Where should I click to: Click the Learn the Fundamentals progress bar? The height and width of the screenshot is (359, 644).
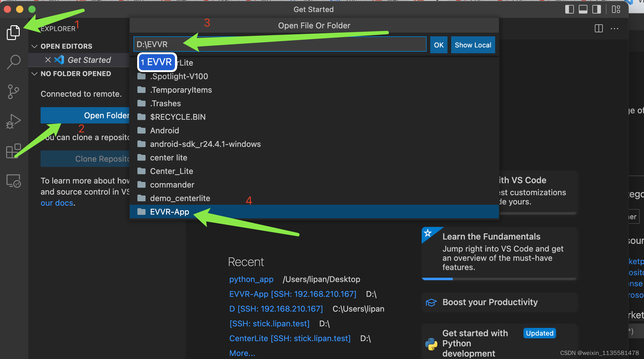tap(498, 279)
